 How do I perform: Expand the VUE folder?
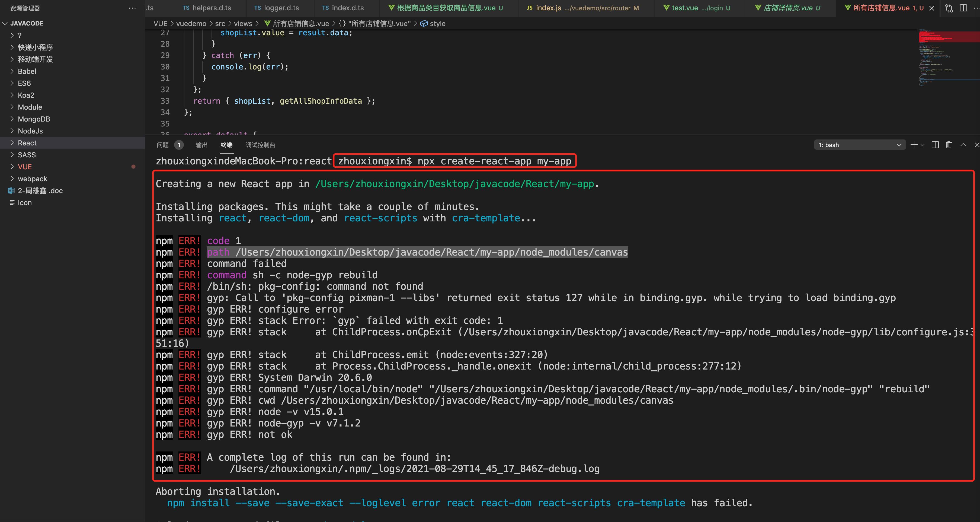[72, 167]
